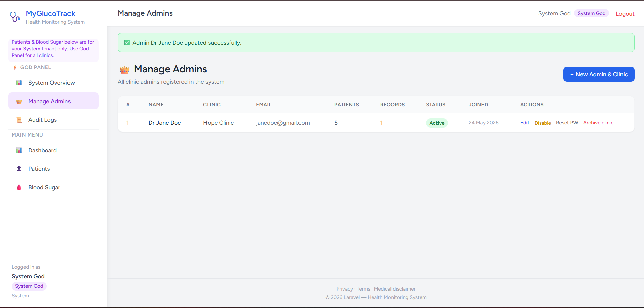The width and height of the screenshot is (644, 308).
Task: Disable Dr Jane Doe's account
Action: pyautogui.click(x=543, y=123)
